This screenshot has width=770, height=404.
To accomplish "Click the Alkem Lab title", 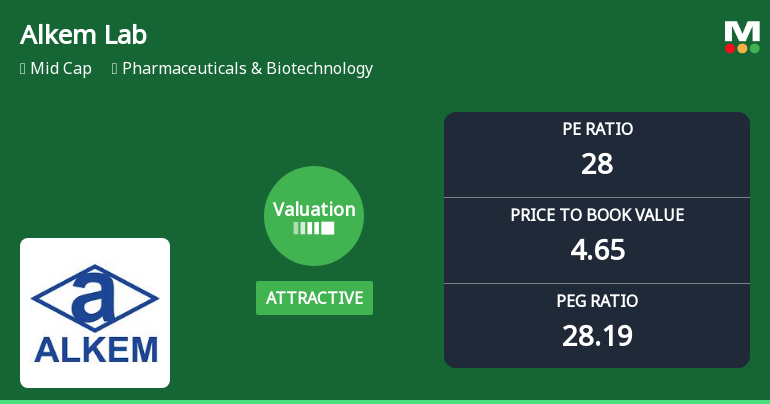I will [83, 35].
